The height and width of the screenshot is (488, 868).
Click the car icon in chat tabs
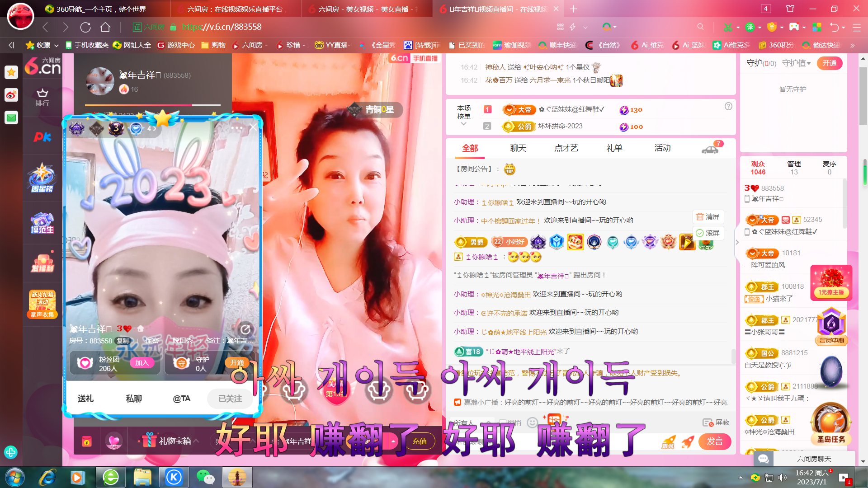pos(710,150)
